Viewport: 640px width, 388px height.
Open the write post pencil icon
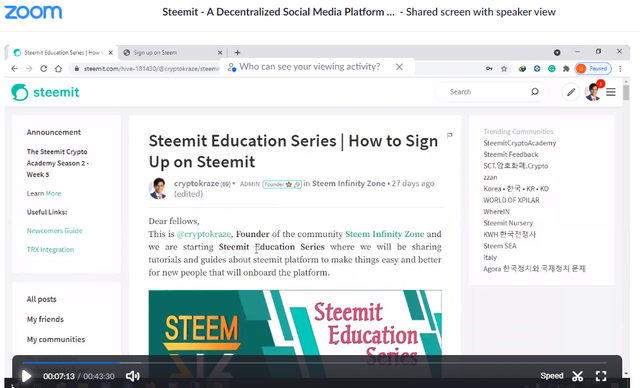(571, 92)
